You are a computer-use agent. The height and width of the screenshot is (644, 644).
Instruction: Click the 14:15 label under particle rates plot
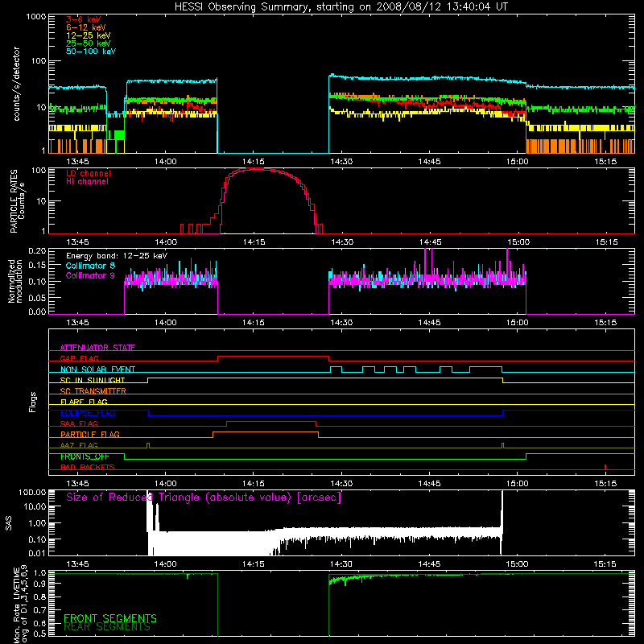coord(254,242)
